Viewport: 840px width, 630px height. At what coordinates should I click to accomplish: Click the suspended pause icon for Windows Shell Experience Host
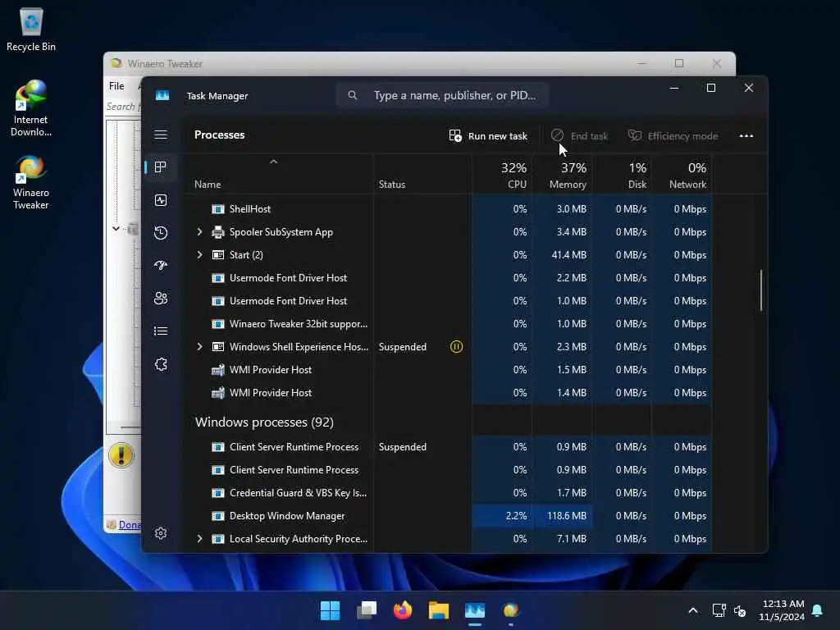[456, 347]
